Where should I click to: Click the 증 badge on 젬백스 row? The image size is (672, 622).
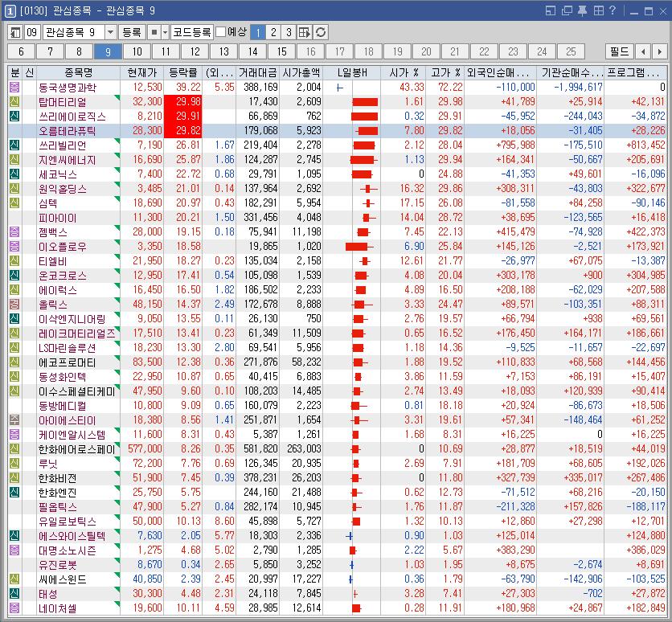click(x=14, y=231)
